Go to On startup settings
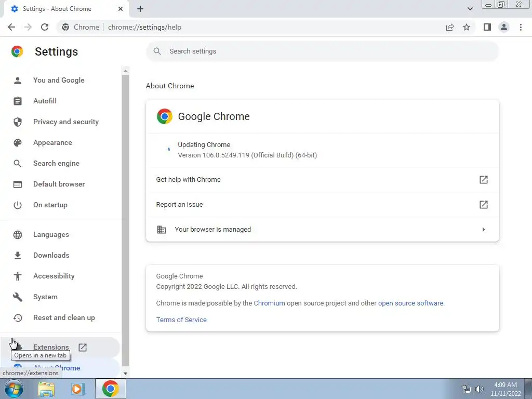 click(50, 205)
